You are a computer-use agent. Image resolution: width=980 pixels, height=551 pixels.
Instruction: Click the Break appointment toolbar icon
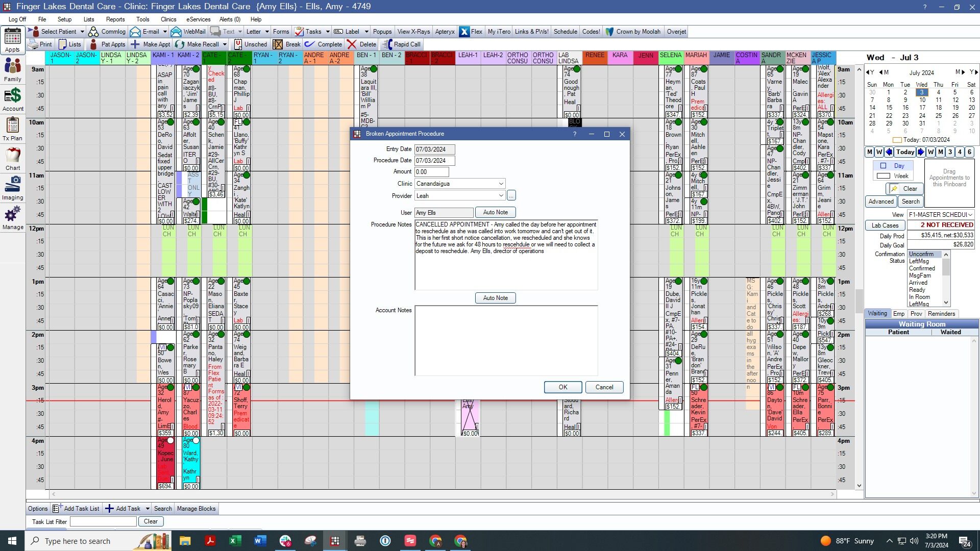(x=287, y=44)
